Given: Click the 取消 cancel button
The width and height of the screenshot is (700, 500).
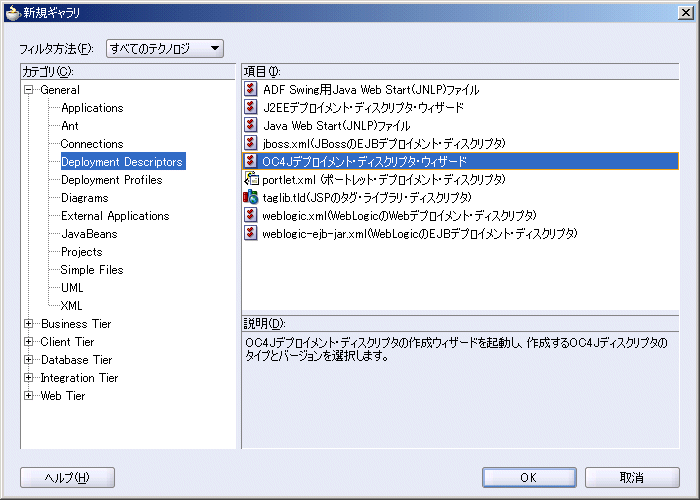Looking at the screenshot, I should [632, 478].
